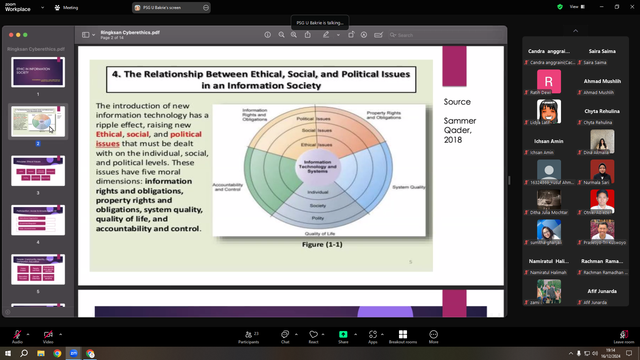The width and height of the screenshot is (640, 360).
Task: Click Ichsan Amin participant tile
Action: tap(549, 141)
